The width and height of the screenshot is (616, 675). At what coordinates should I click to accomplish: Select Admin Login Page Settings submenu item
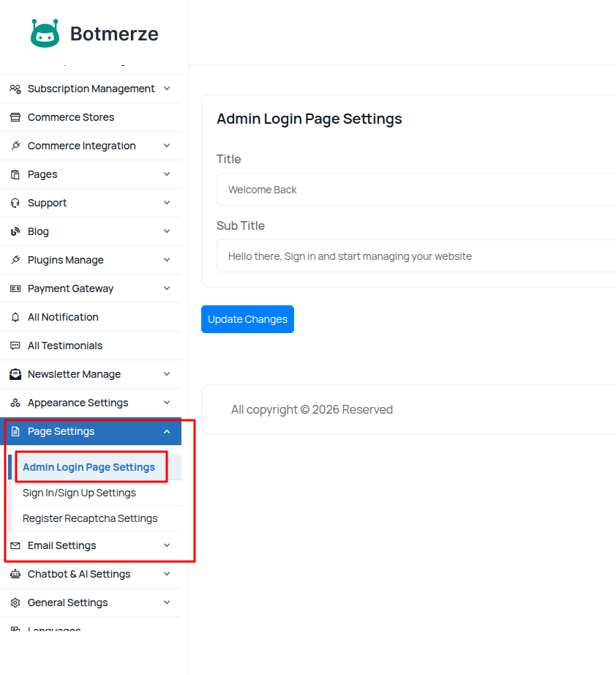coord(89,467)
